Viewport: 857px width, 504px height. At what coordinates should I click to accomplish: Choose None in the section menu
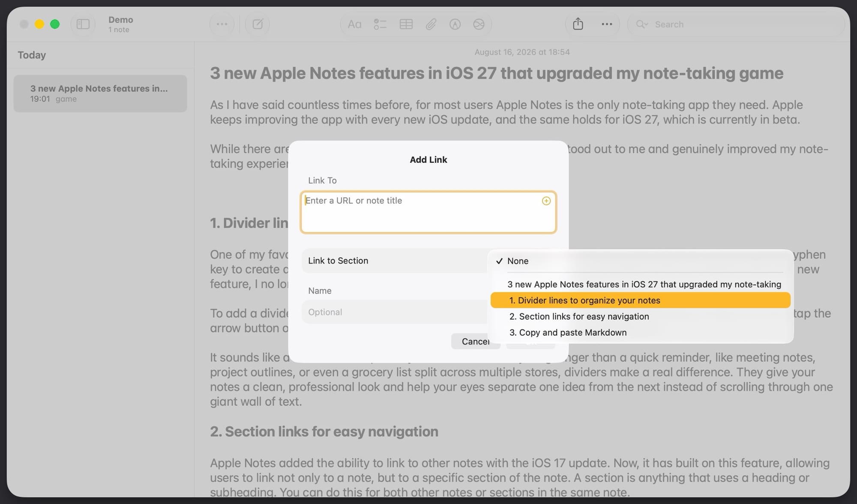[640, 261]
